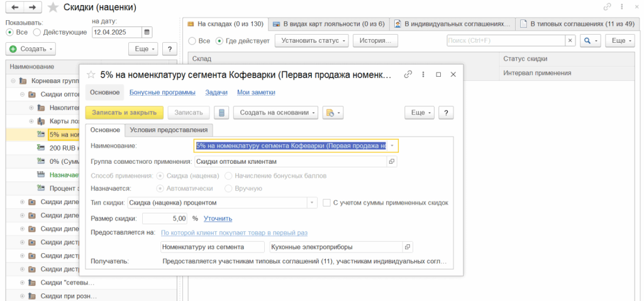
Task: Open Группа совместного применения field open icon
Action: (392, 162)
